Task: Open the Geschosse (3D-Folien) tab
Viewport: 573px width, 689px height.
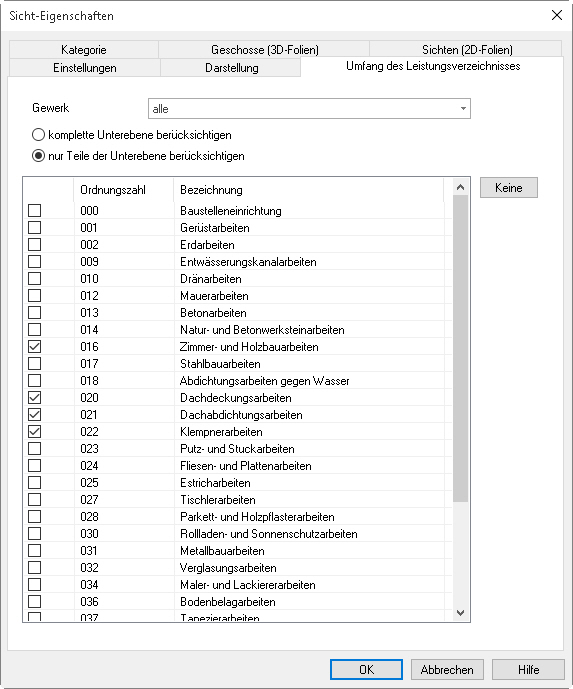Action: (264, 49)
